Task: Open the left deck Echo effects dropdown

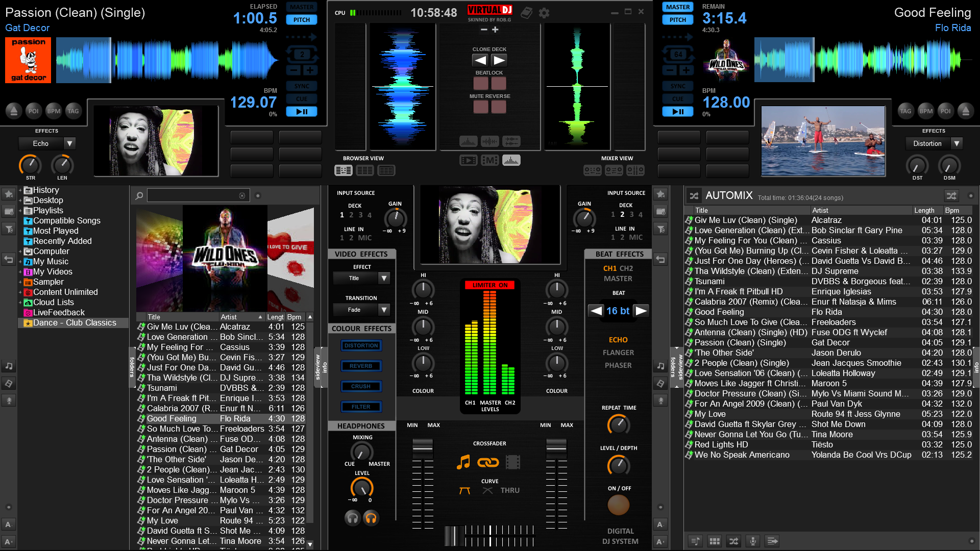Action: [x=69, y=144]
